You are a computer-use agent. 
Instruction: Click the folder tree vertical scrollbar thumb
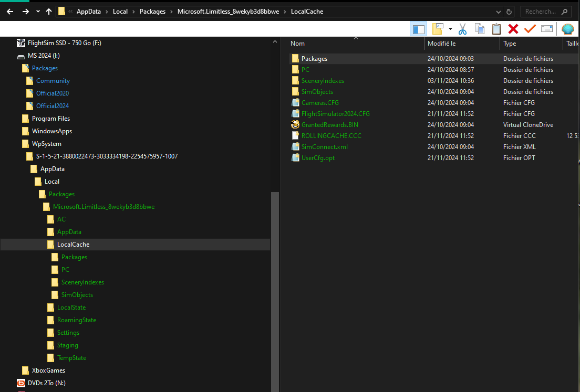pyautogui.click(x=275, y=292)
